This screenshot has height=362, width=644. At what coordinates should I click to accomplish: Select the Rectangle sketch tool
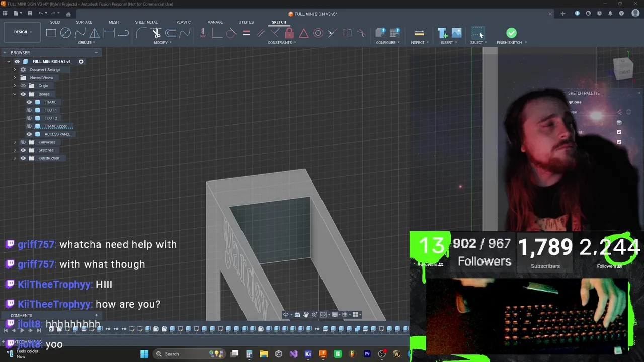[51, 33]
